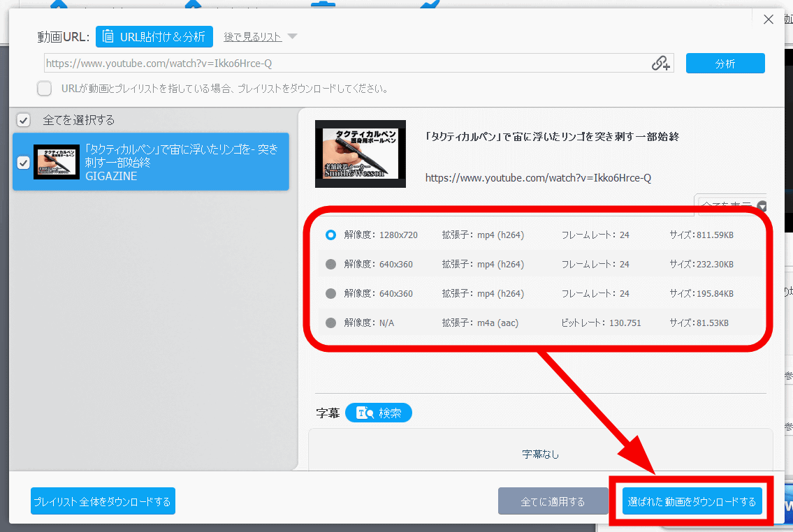This screenshot has height=532, width=793.
Task: Uncheck the GIGAZINE video item checkbox
Action: (24, 163)
